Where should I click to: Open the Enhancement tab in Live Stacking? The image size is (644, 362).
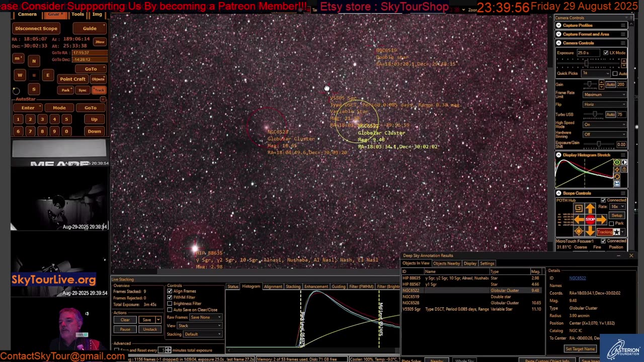point(316,287)
